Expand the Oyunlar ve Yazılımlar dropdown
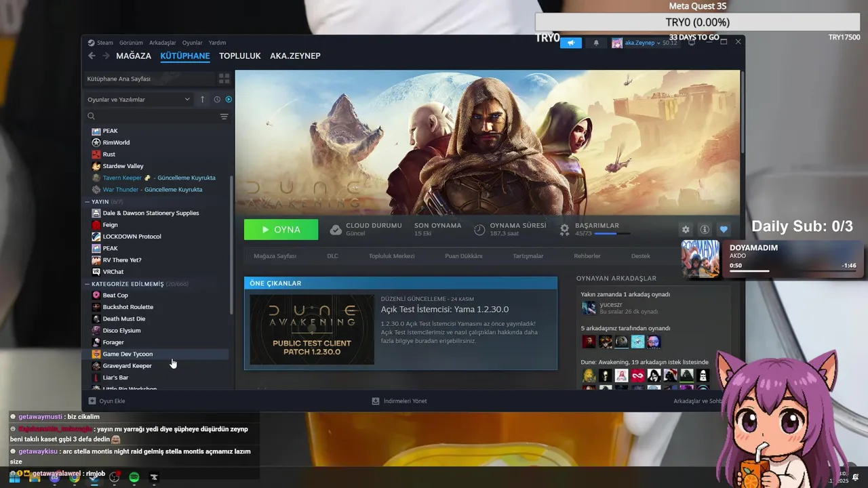This screenshot has height=488, width=868. (138, 100)
